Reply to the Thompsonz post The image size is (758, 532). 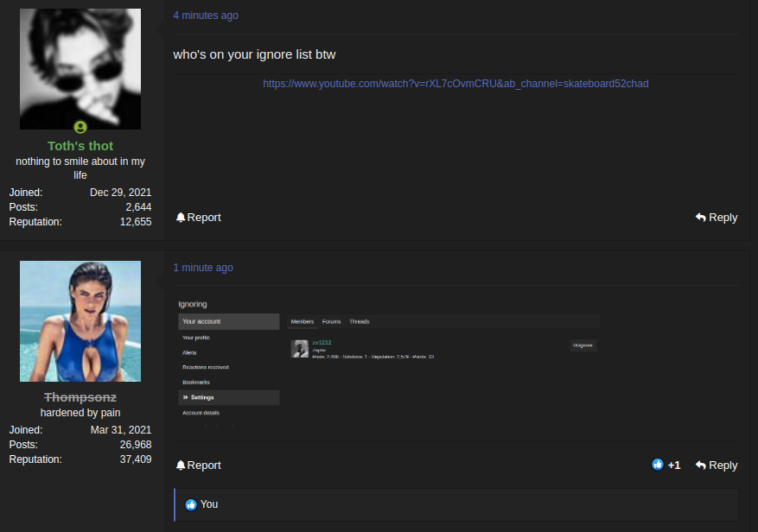pyautogui.click(x=717, y=465)
